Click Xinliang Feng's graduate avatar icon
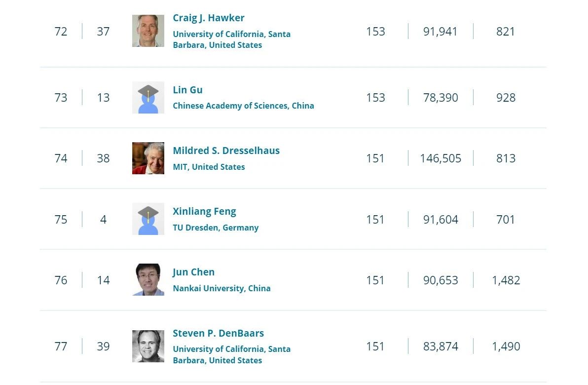Viewport: 588px width, 385px height. 148,219
